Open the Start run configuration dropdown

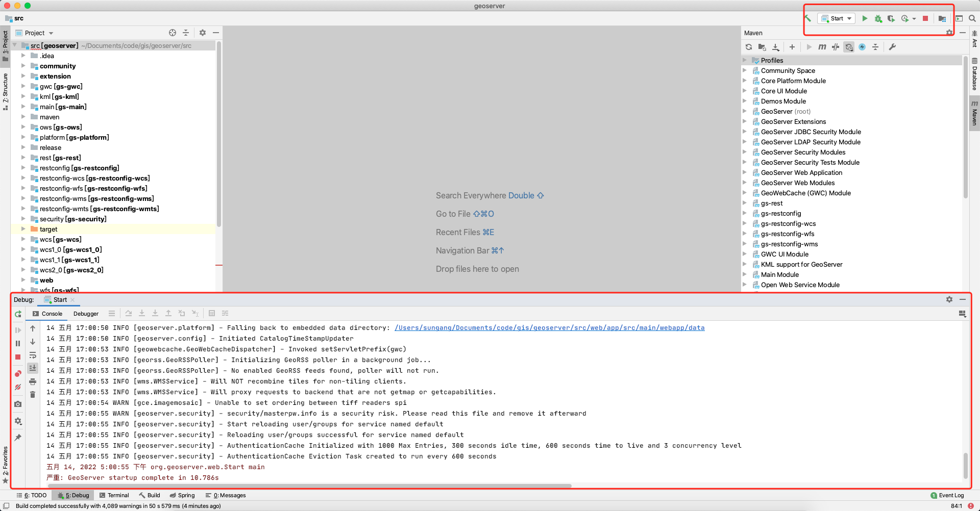click(838, 18)
